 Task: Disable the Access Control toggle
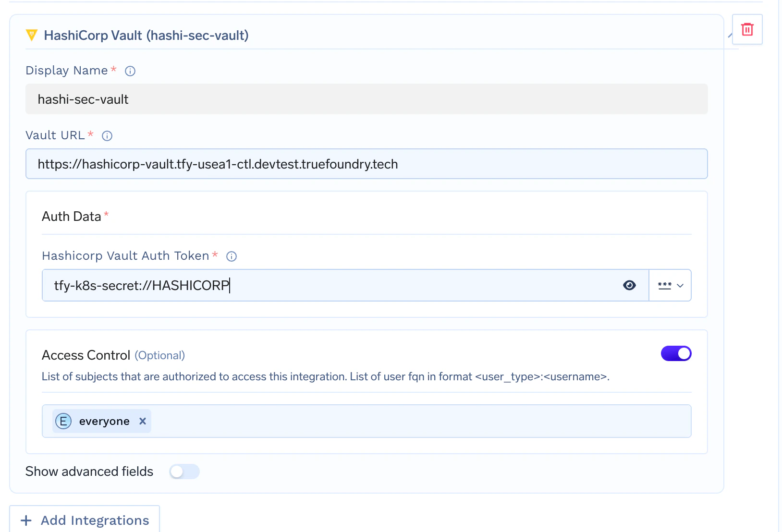[x=676, y=353]
